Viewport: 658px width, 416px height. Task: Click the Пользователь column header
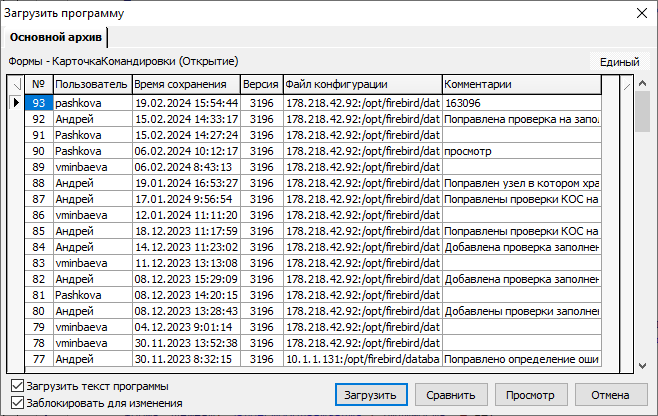click(x=91, y=85)
